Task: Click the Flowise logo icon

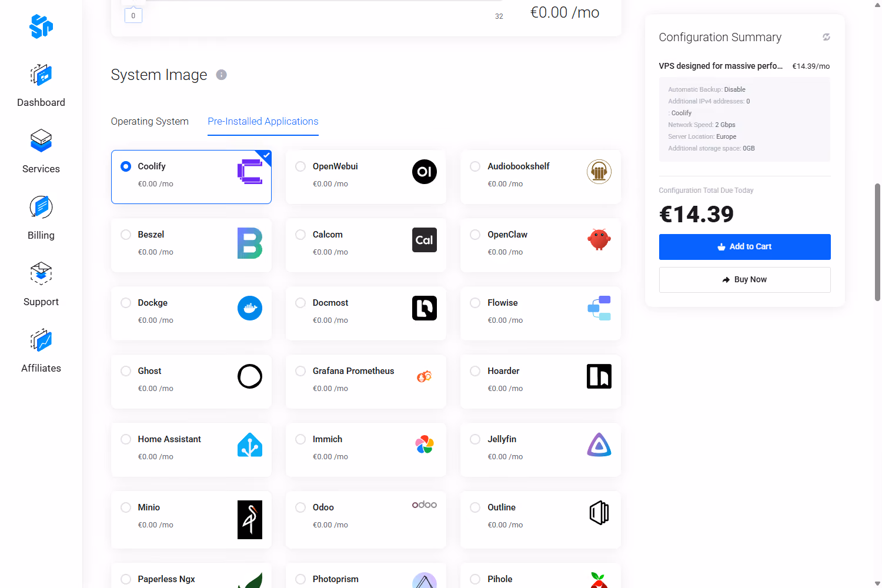Action: point(599,308)
